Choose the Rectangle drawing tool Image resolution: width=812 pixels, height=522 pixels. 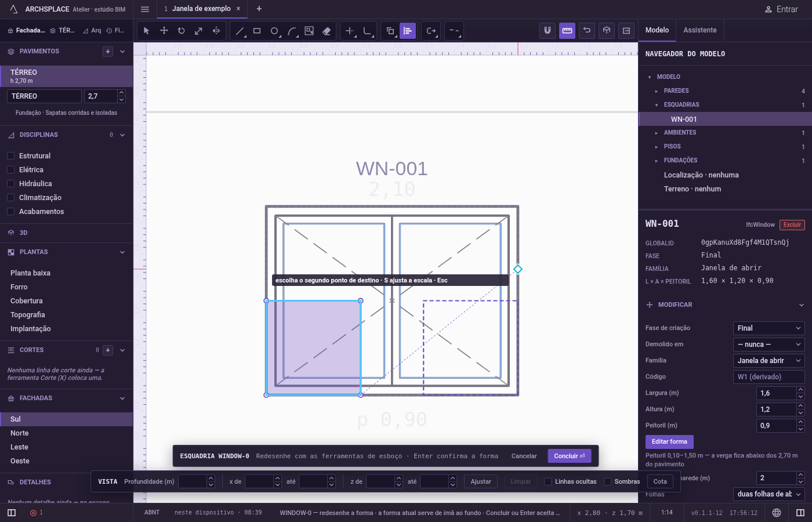(x=257, y=31)
